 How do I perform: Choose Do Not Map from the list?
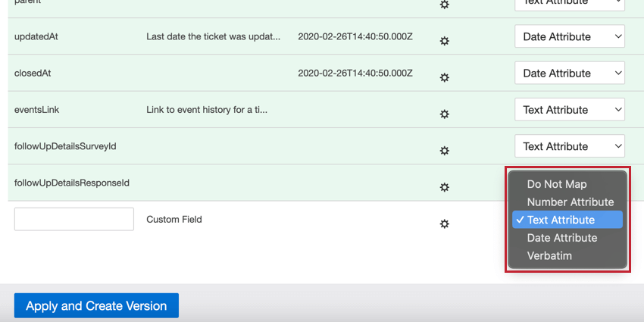pyautogui.click(x=557, y=184)
